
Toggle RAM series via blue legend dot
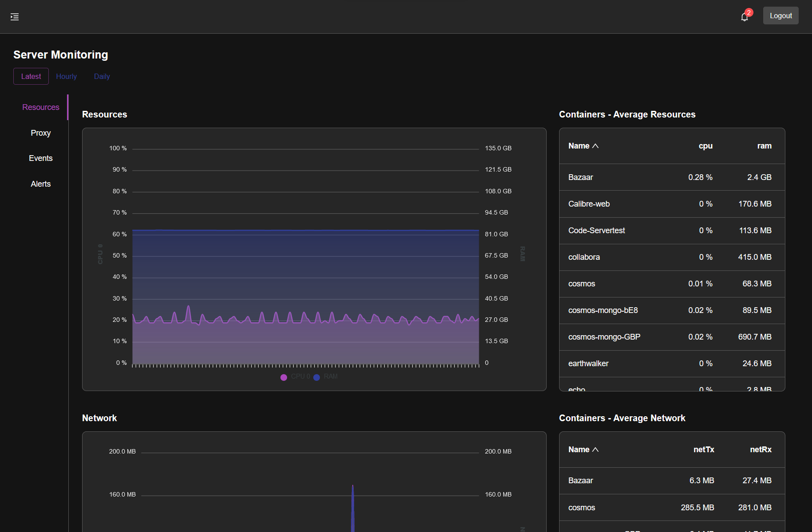click(x=316, y=377)
